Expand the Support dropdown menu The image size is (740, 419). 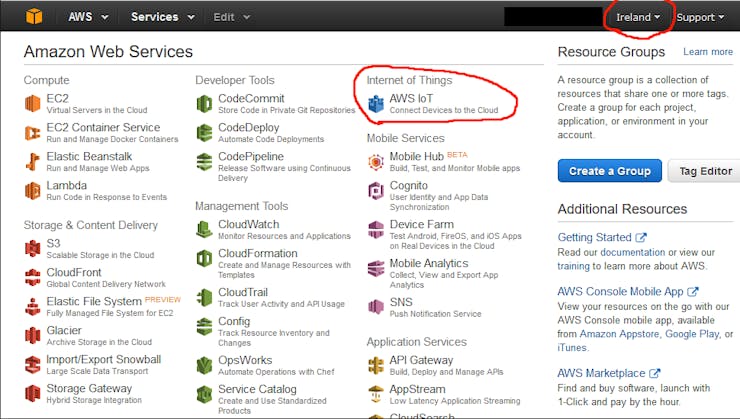click(x=700, y=17)
